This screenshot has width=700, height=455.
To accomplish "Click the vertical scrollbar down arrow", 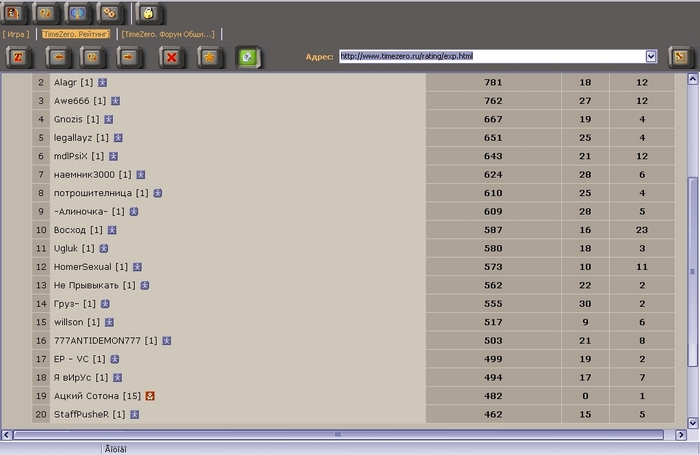I will 692,422.
